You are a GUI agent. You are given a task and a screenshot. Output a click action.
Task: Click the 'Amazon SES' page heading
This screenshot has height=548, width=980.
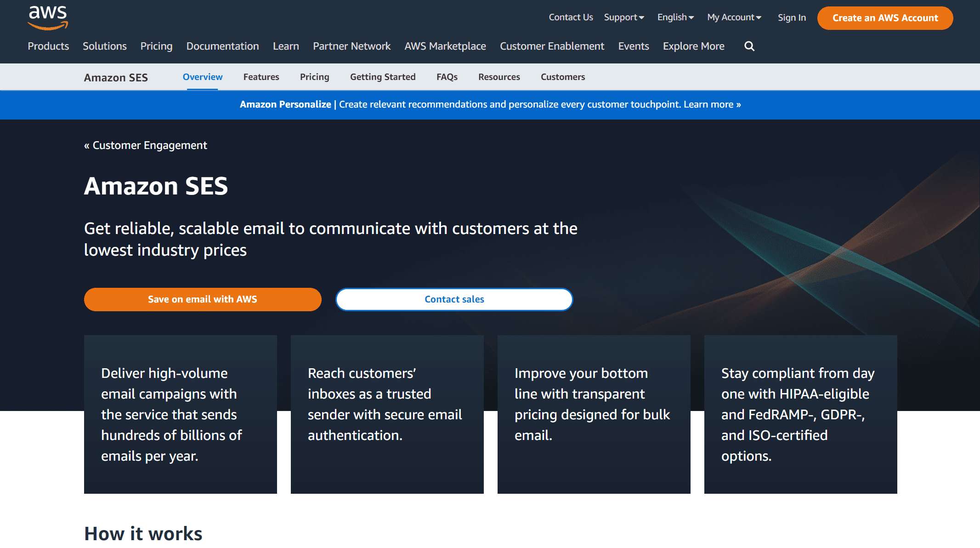click(156, 186)
